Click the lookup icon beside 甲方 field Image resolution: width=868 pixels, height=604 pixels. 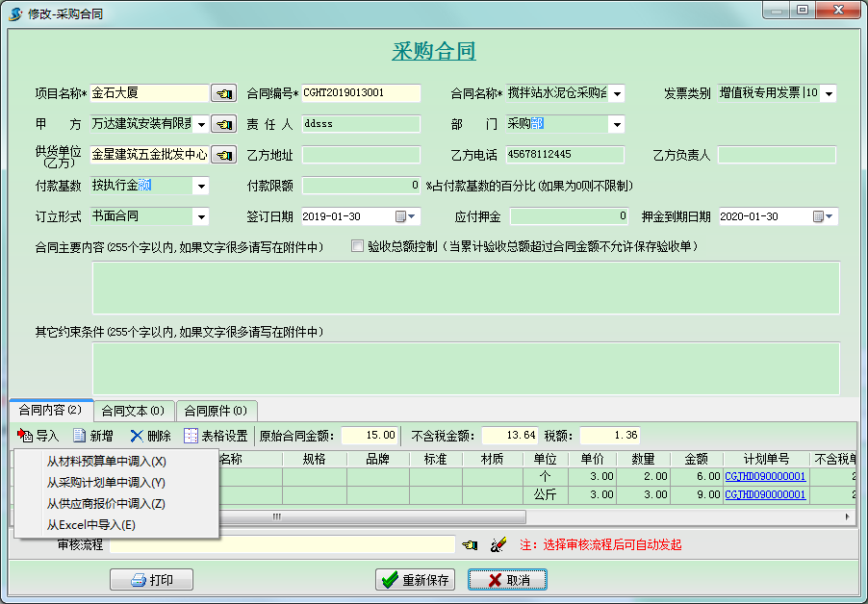[x=223, y=124]
